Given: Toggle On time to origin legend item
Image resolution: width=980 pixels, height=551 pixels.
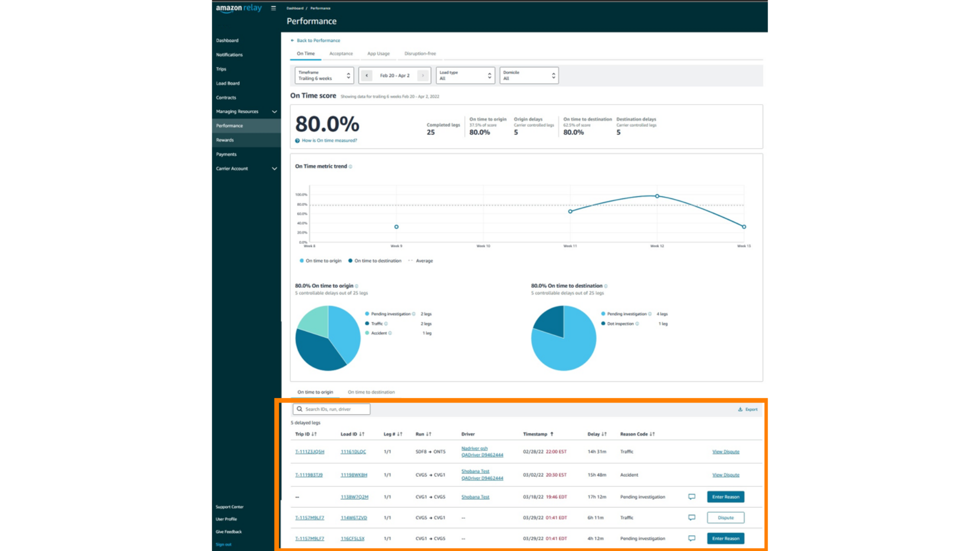Looking at the screenshot, I should (321, 261).
